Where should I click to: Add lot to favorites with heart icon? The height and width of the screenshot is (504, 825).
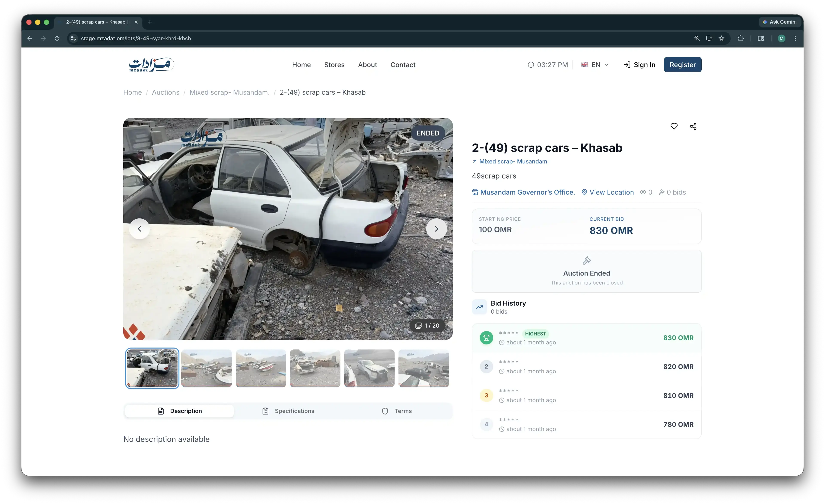[x=674, y=126]
